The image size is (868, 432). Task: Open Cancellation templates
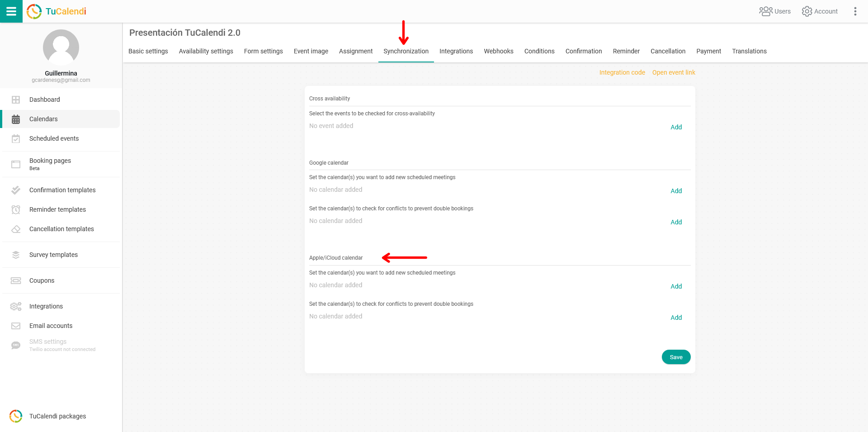(x=61, y=229)
